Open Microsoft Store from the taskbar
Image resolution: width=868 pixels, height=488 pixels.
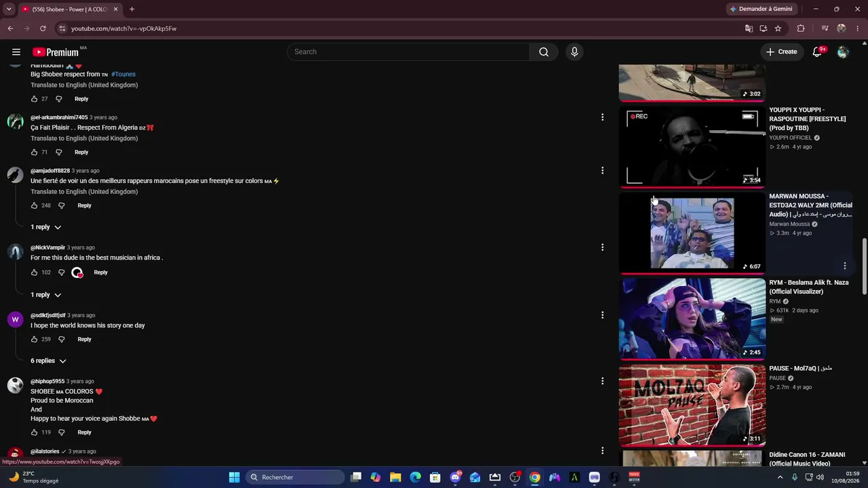[435, 477]
